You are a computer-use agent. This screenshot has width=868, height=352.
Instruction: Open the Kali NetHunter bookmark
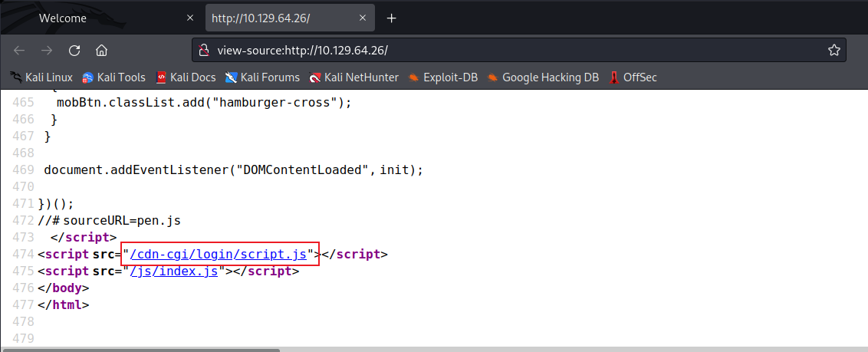[x=353, y=77]
